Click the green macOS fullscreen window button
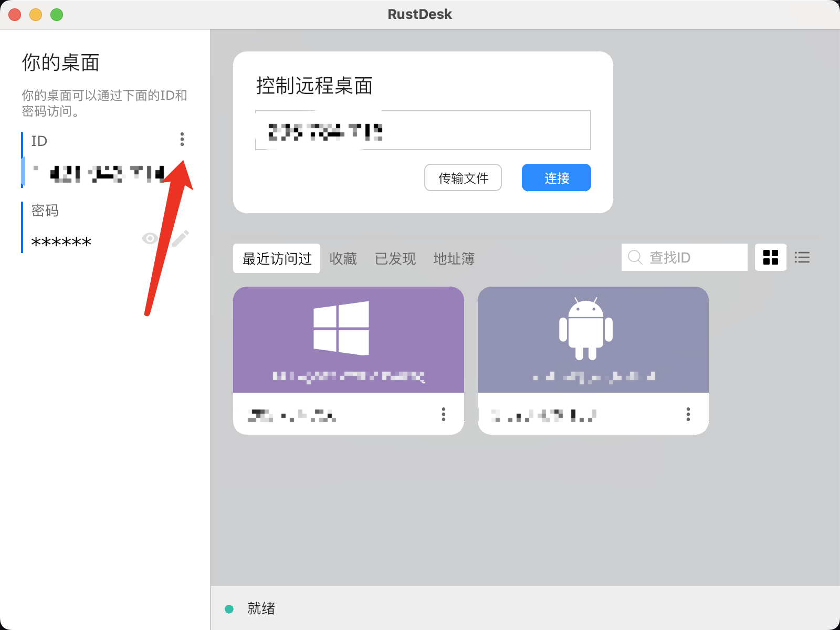This screenshot has width=840, height=630. point(57,15)
